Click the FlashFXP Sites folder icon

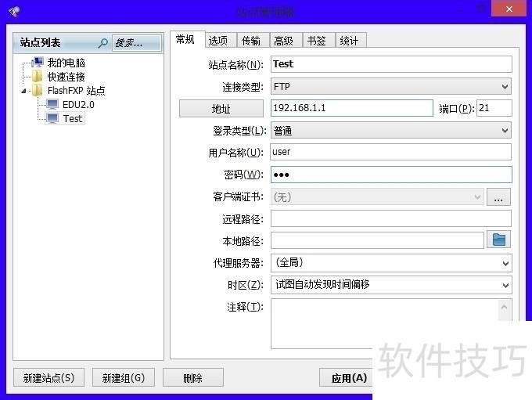[x=37, y=91]
